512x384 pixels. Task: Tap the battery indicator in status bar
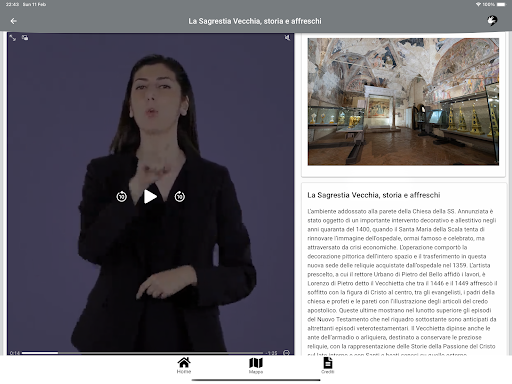501,4
